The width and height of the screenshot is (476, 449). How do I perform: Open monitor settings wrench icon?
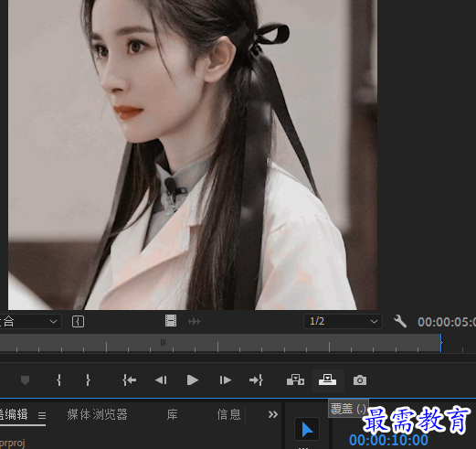[x=400, y=321]
